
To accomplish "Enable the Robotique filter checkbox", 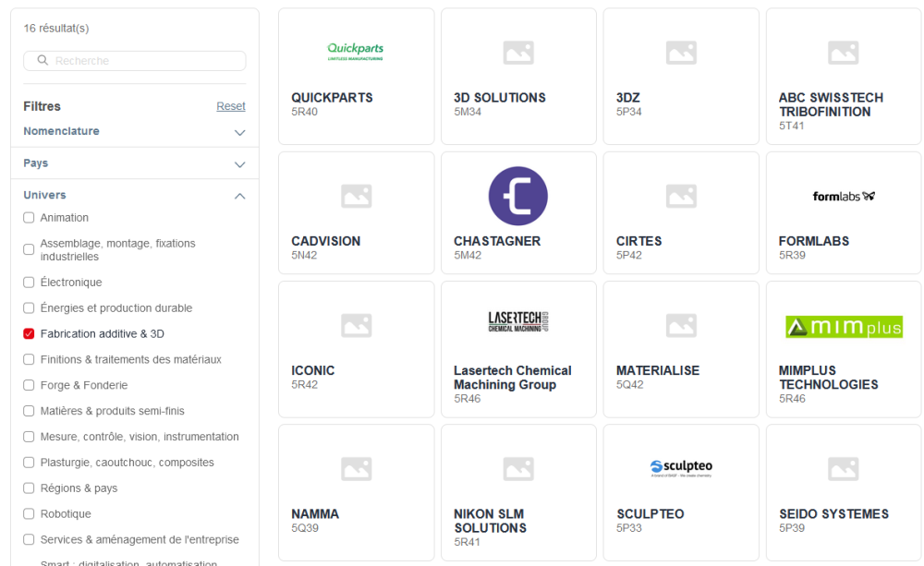I will coord(29,513).
